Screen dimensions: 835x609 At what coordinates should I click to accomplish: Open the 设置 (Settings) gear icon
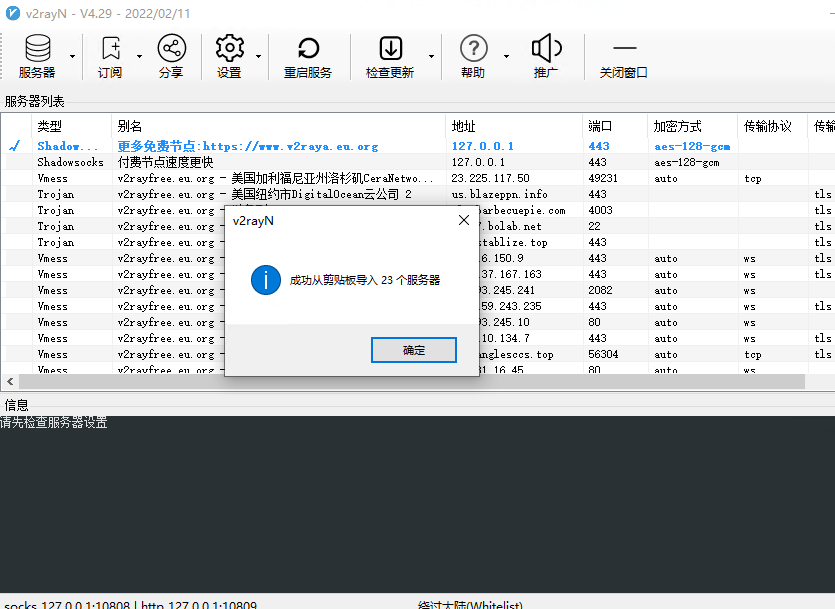(x=230, y=48)
